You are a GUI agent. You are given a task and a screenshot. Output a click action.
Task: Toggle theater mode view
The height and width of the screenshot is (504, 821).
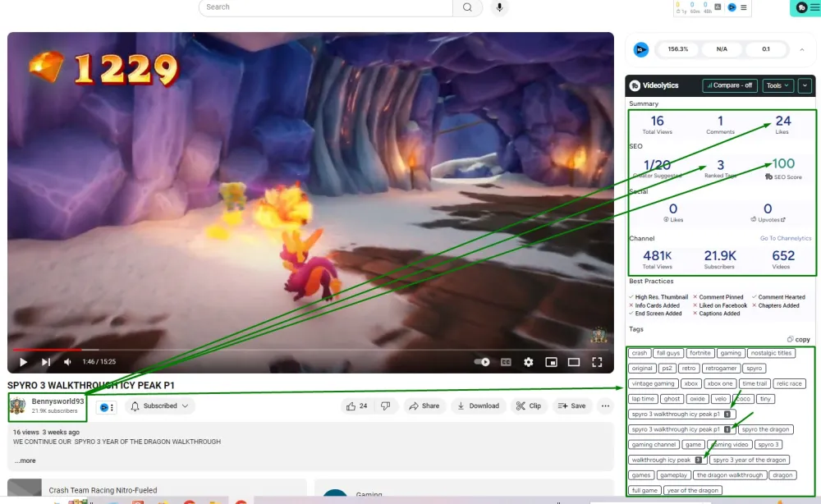click(x=574, y=362)
